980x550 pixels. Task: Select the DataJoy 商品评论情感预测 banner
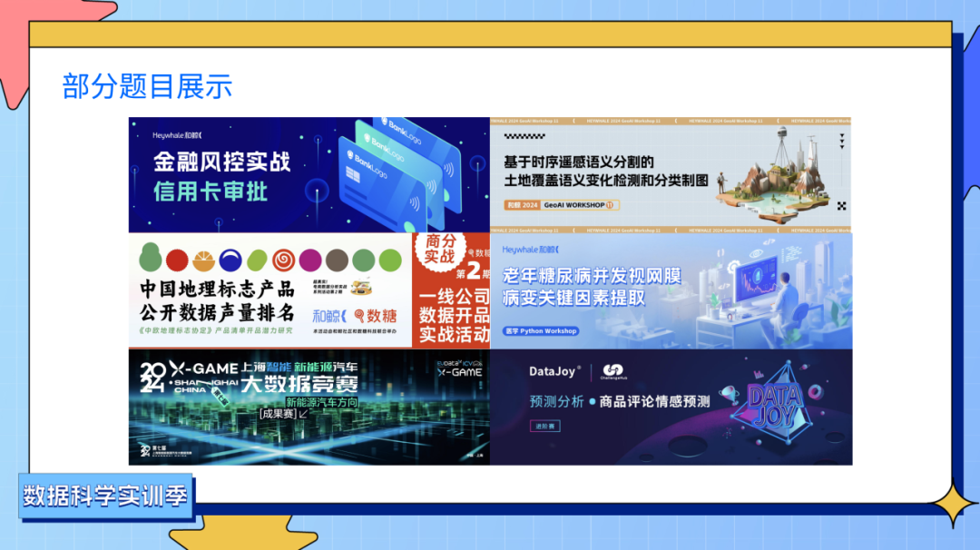[x=671, y=407]
